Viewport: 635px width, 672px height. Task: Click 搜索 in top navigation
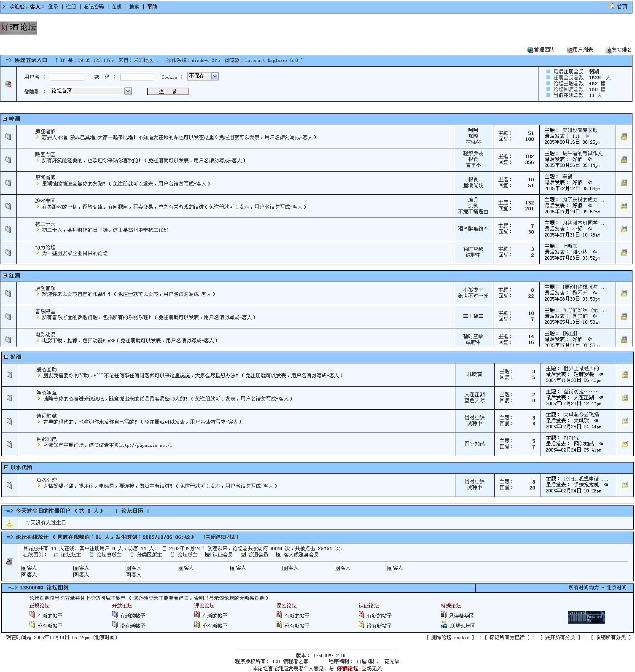pos(134,7)
